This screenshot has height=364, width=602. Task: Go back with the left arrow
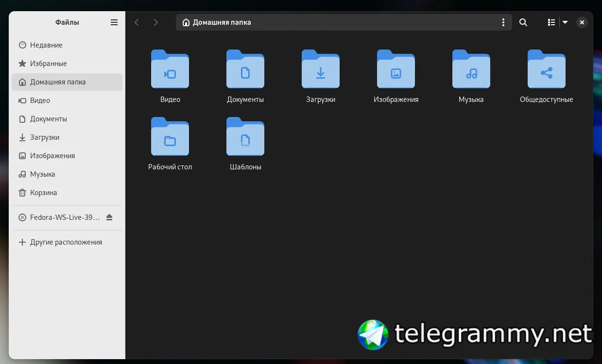(137, 22)
